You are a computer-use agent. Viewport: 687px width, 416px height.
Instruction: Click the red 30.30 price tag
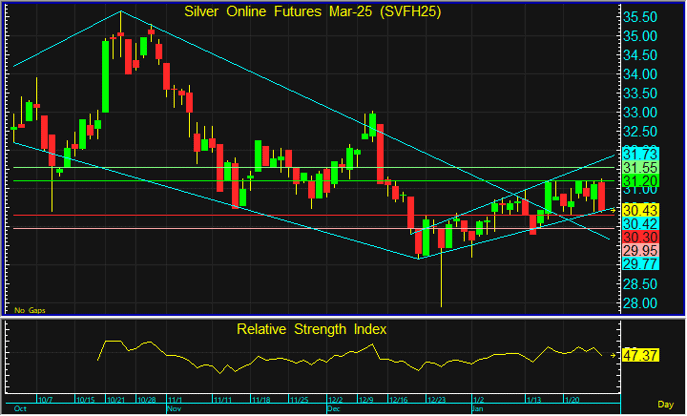click(x=638, y=236)
